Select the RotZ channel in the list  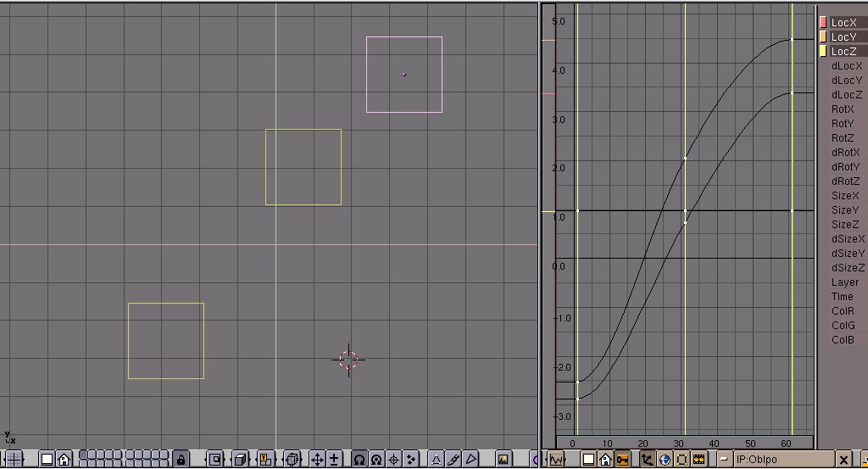843,138
